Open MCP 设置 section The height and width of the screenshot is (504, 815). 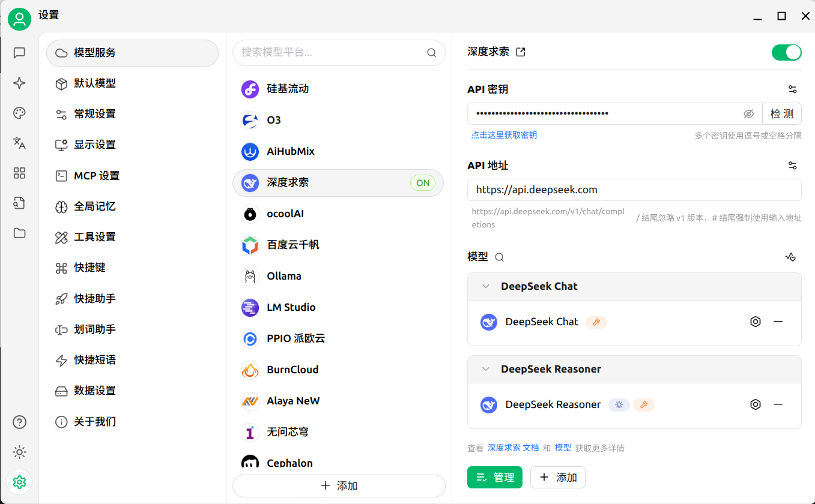pyautogui.click(x=132, y=176)
